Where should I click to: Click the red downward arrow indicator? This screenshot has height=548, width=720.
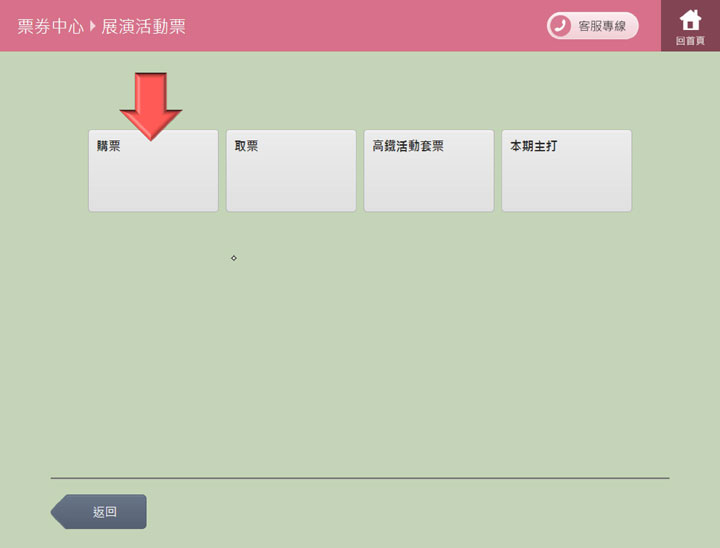[150, 104]
